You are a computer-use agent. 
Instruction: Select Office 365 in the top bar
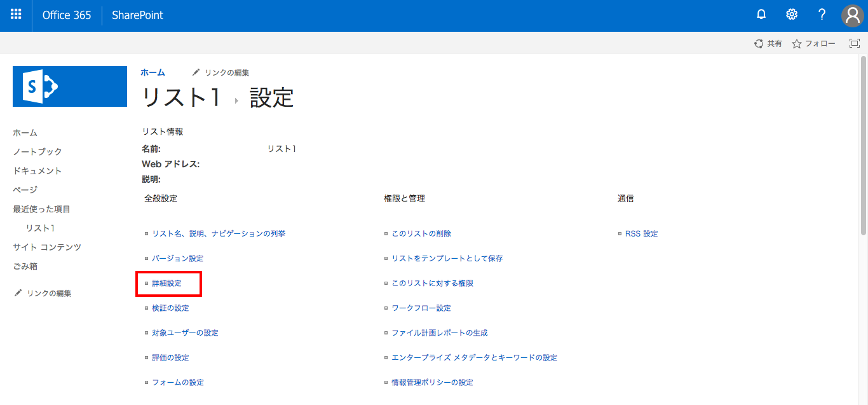(66, 15)
